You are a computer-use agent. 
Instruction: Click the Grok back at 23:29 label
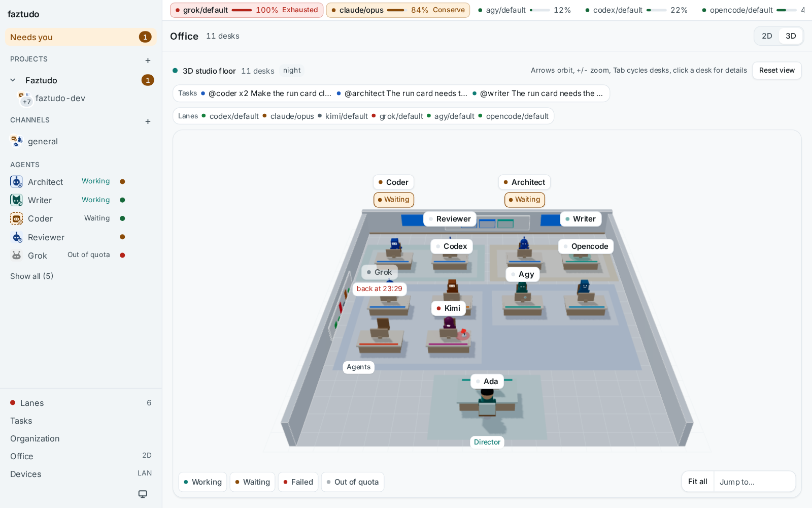click(380, 289)
